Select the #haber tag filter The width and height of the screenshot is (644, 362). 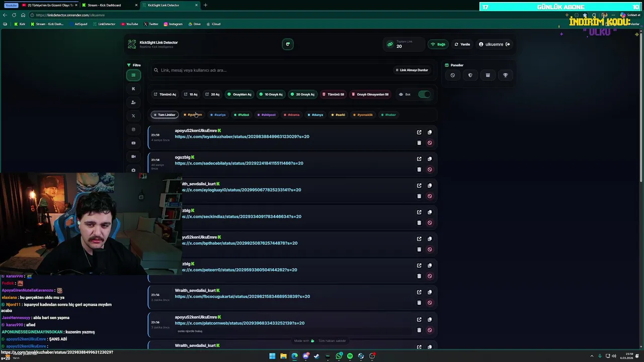point(388,115)
